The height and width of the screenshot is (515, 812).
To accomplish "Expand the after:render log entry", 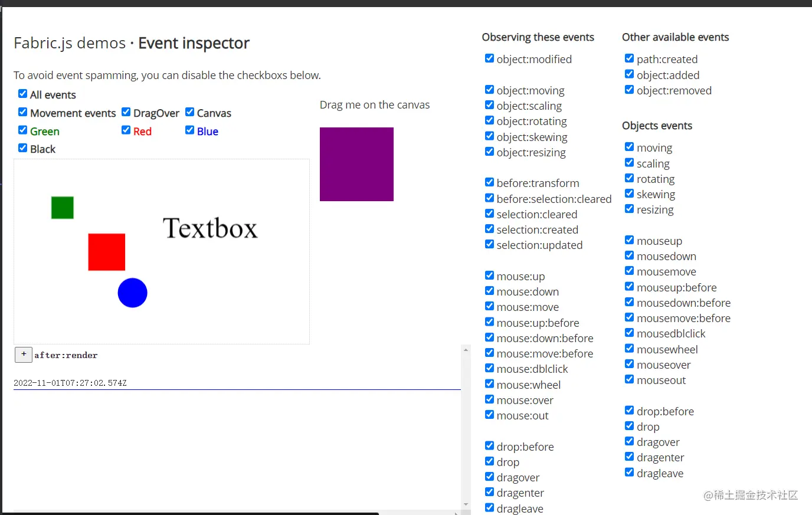I will (24, 355).
